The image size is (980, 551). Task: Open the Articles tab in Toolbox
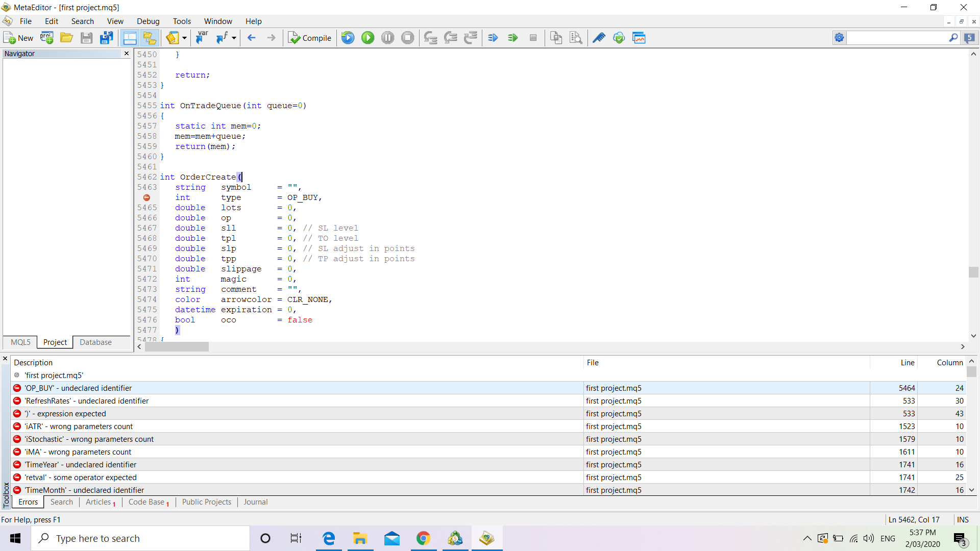tap(100, 502)
